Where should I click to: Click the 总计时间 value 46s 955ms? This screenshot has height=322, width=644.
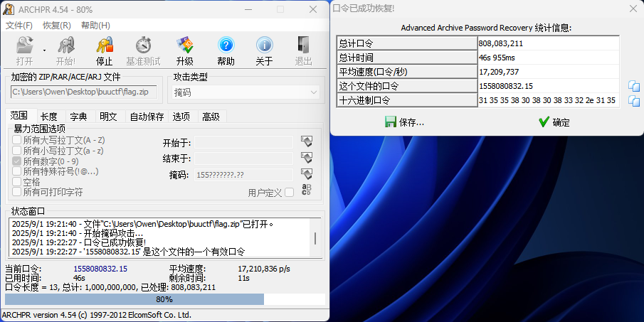[x=549, y=58]
